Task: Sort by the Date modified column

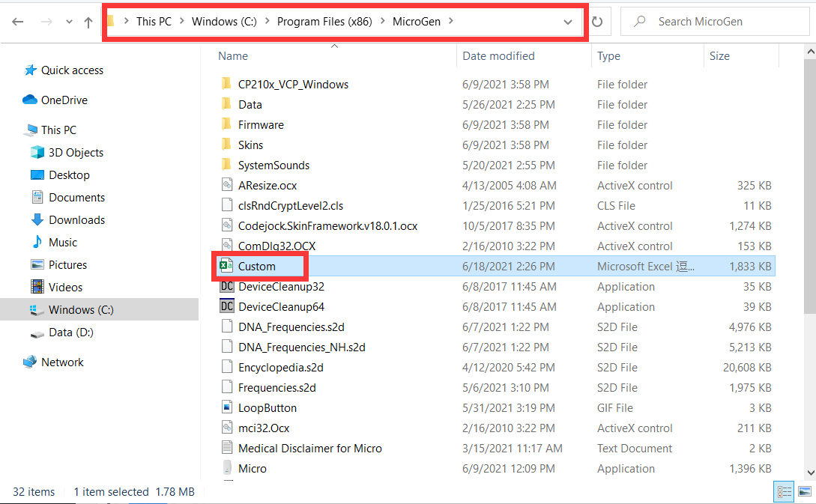Action: click(x=498, y=55)
